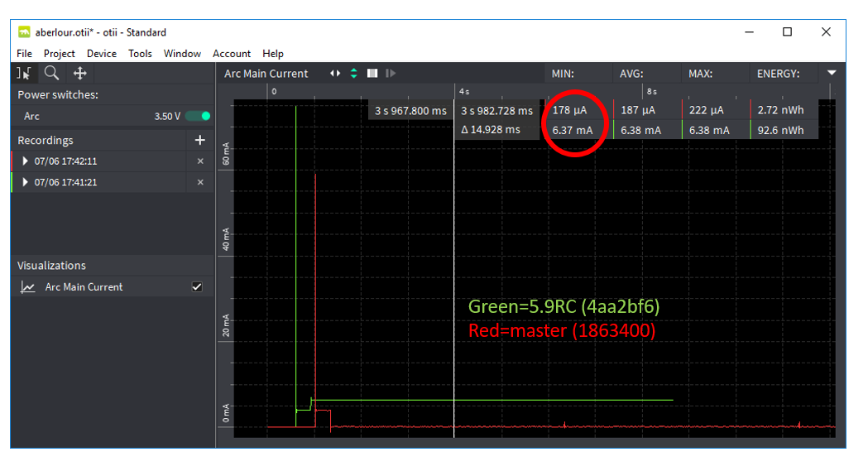Click the 6.38 mA average value
This screenshot has height=471, width=868.
[x=640, y=130]
